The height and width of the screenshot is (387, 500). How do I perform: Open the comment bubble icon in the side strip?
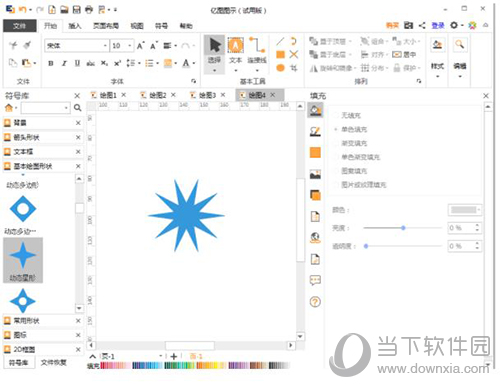tap(315, 280)
